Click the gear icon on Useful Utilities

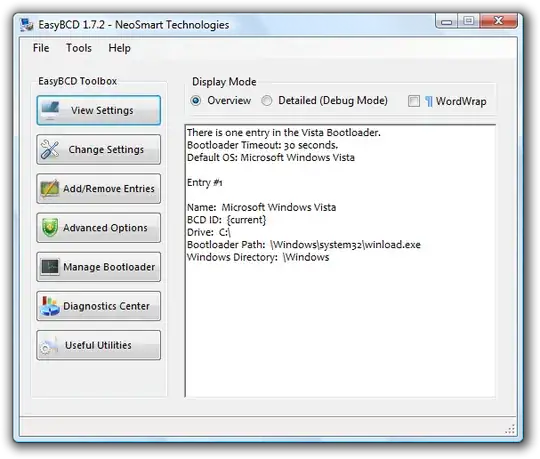[x=49, y=346]
